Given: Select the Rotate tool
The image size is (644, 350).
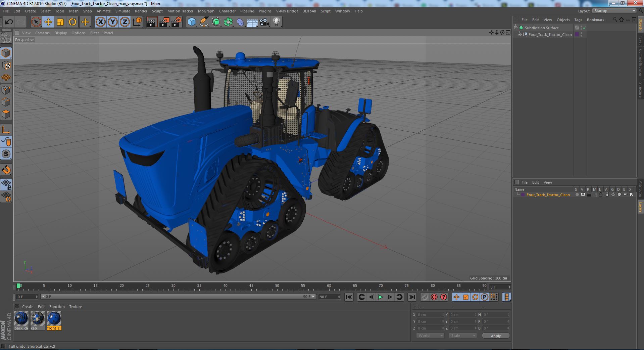Looking at the screenshot, I should [x=72, y=22].
